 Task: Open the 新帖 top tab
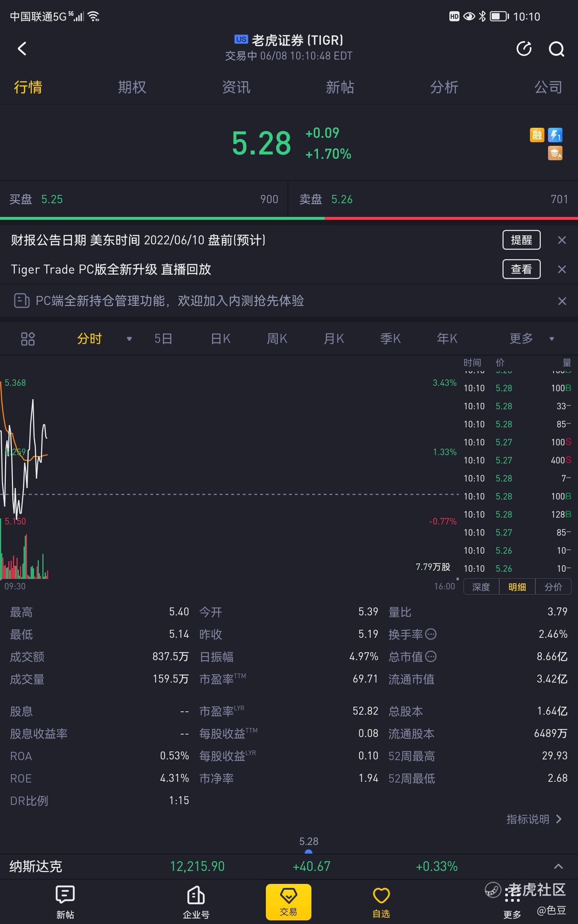[340, 87]
